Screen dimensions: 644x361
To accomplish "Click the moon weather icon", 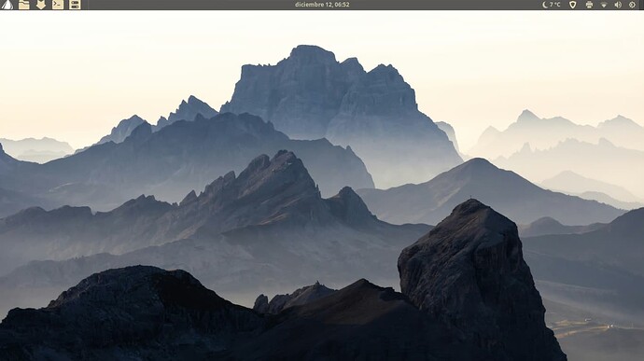I will [545, 5].
